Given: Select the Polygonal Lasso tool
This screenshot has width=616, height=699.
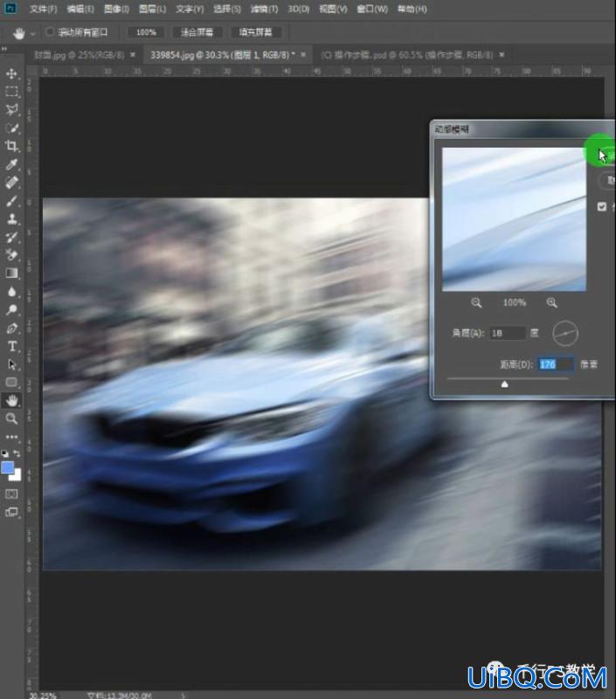Looking at the screenshot, I should click(11, 110).
